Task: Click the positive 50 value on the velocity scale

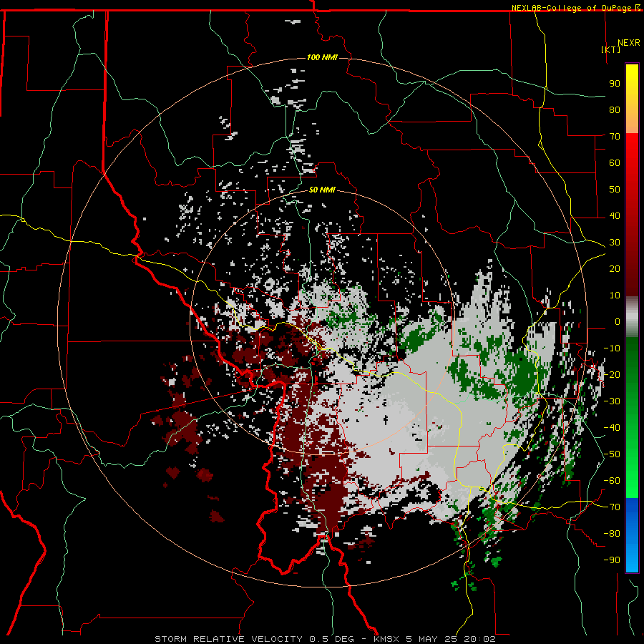Action: click(x=615, y=190)
